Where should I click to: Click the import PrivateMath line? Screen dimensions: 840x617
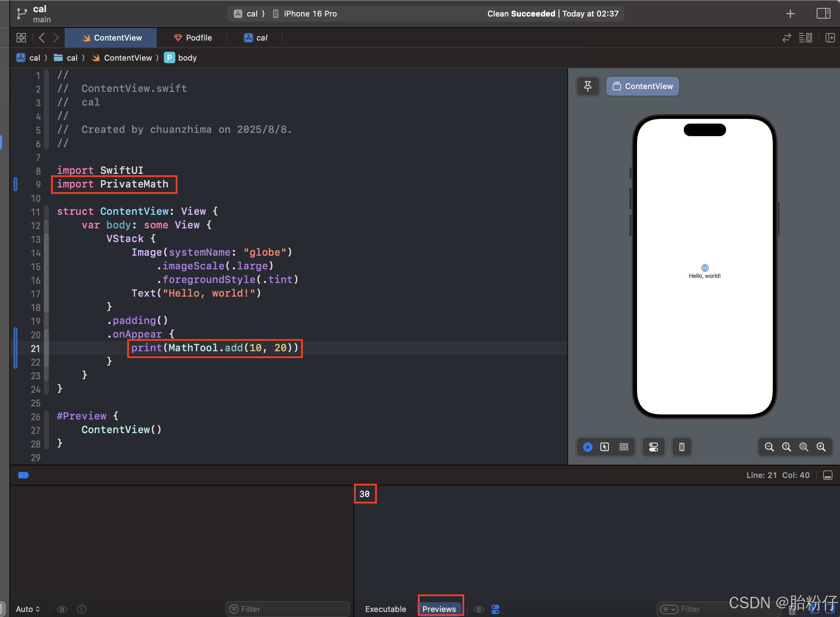click(112, 184)
